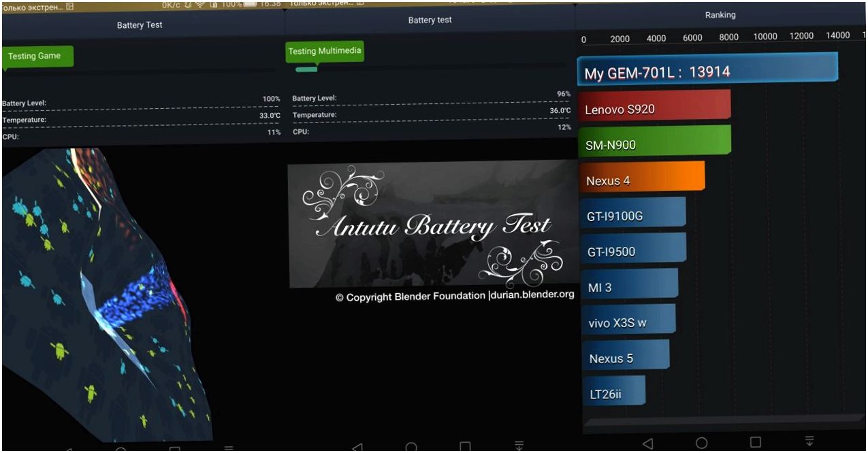
Task: Click the Battery Level 100% row
Action: pos(141,101)
